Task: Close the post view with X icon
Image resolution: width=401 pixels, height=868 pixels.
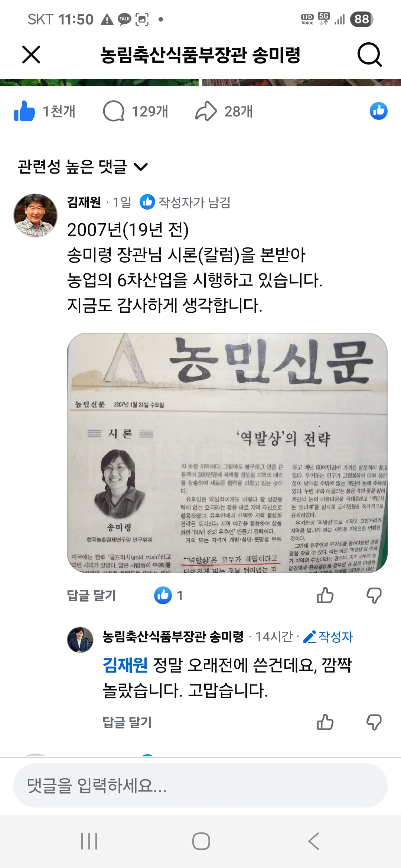Action: 31,55
